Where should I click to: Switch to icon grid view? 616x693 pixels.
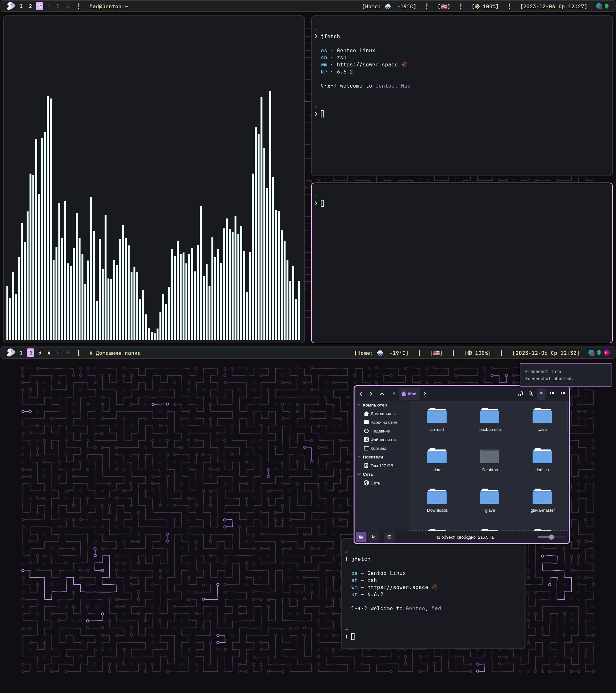542,394
